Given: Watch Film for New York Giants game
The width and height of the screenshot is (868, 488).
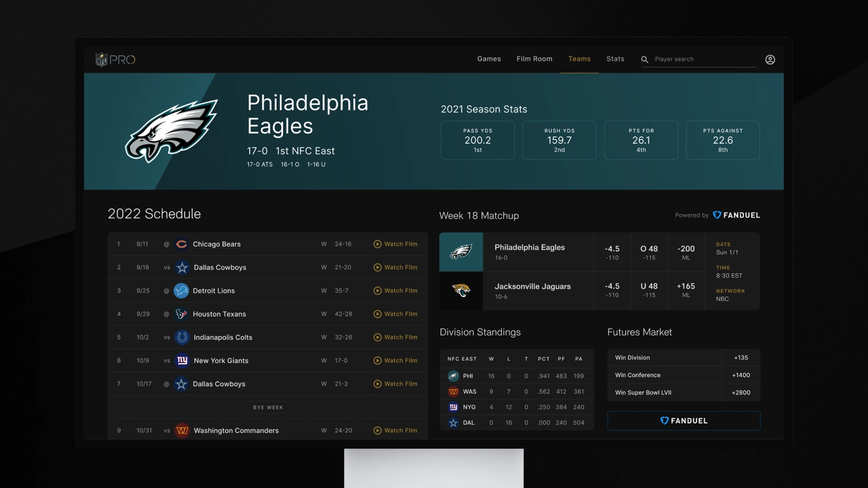Looking at the screenshot, I should tap(395, 361).
